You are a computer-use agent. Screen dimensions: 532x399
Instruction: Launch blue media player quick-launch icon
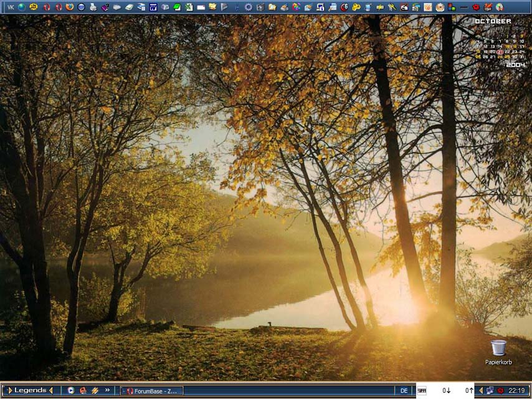pyautogui.click(x=70, y=390)
